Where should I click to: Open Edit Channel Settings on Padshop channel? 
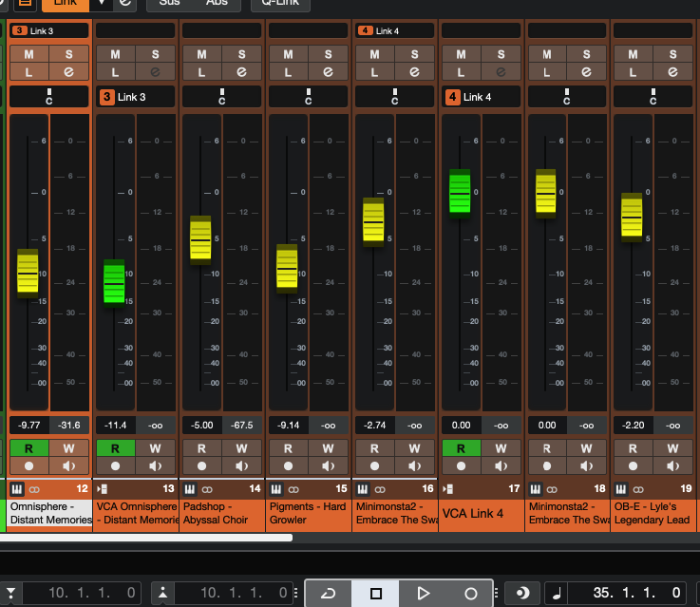point(243,71)
